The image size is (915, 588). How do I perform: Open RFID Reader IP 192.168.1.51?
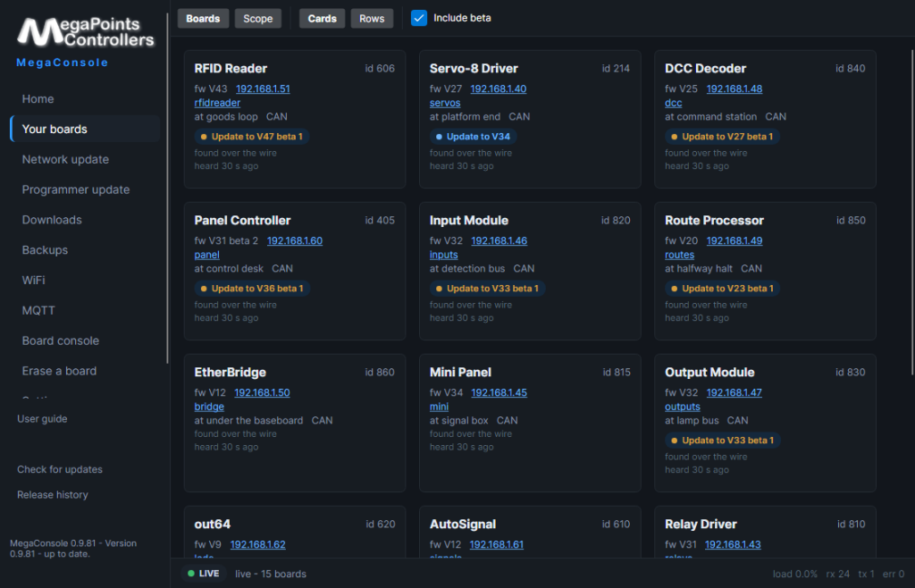point(263,88)
